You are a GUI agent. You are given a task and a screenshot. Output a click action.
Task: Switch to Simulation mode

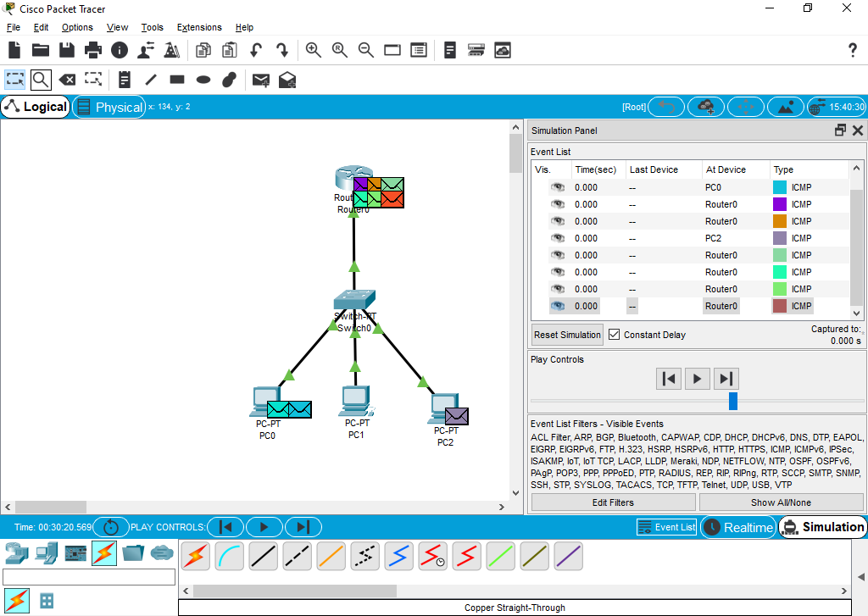click(x=823, y=527)
